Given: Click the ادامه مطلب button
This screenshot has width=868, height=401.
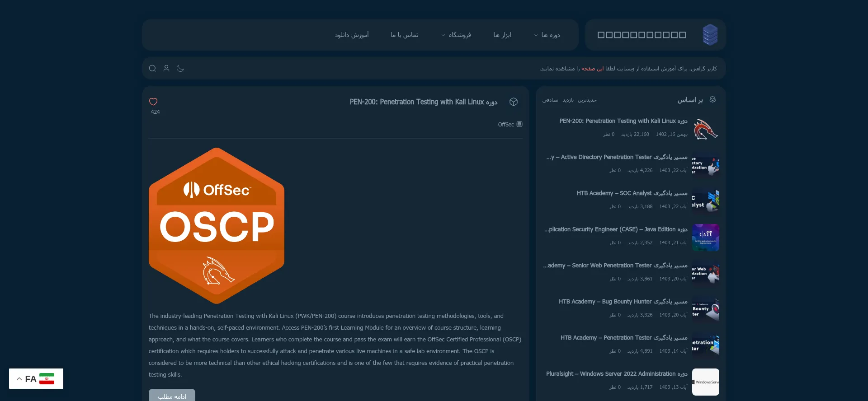Looking at the screenshot, I should point(172,396).
